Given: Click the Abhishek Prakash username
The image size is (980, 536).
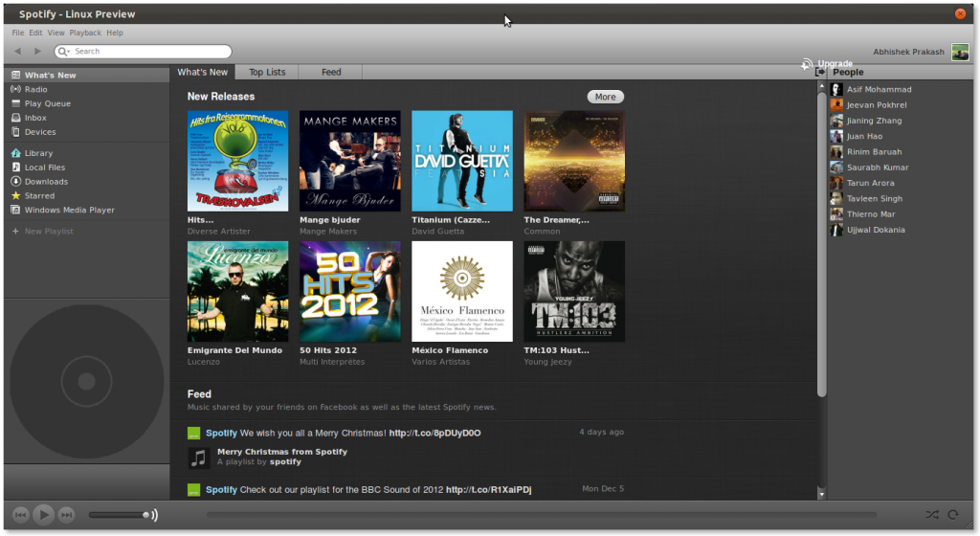Looking at the screenshot, I should pyautogui.click(x=909, y=52).
